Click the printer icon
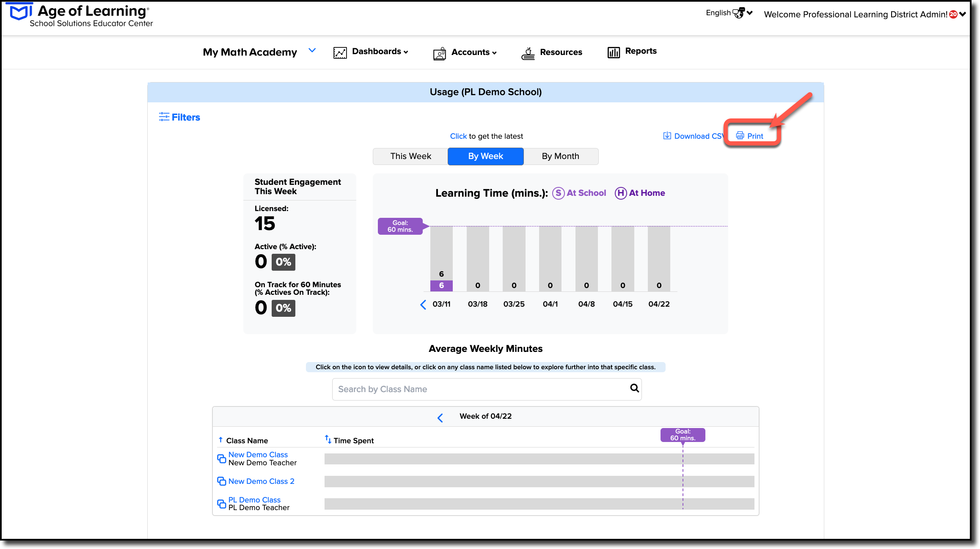Image resolution: width=980 pixels, height=549 pixels. [x=740, y=136]
